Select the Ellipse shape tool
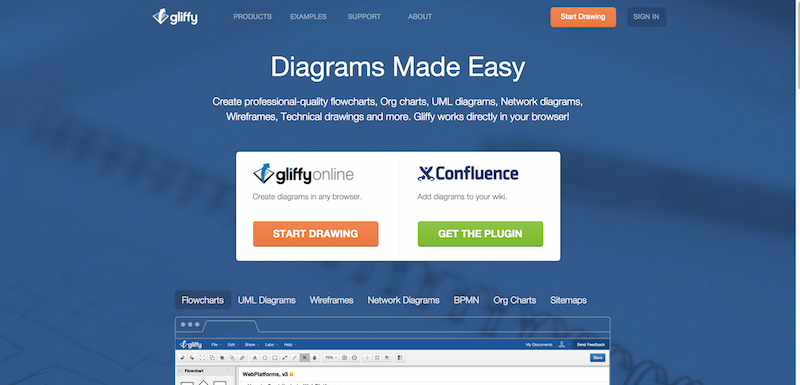800x385 pixels. (x=265, y=357)
